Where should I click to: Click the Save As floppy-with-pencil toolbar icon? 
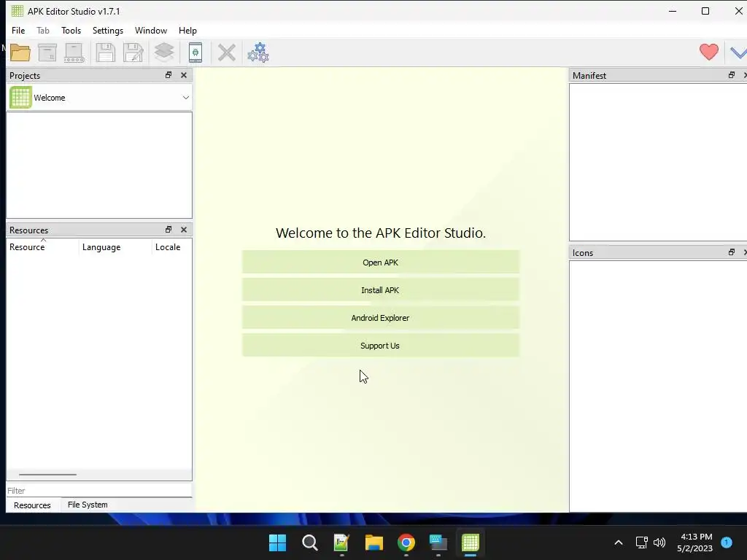point(133,52)
